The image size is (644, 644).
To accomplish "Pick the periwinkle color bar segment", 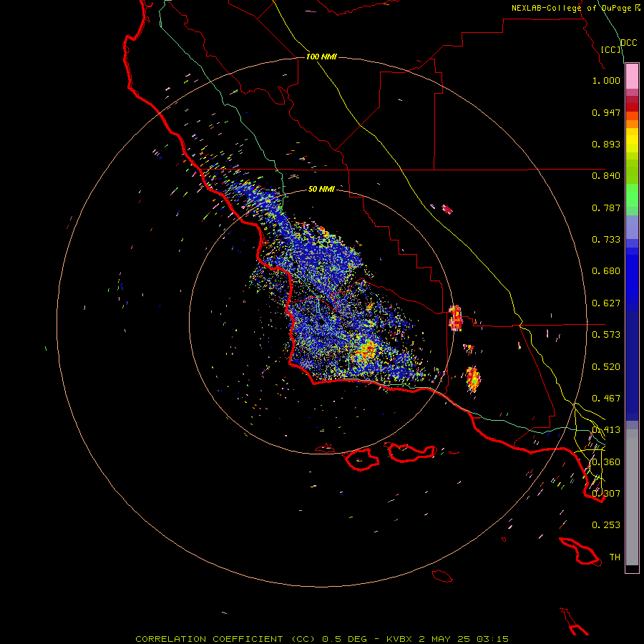I will coord(632,227).
